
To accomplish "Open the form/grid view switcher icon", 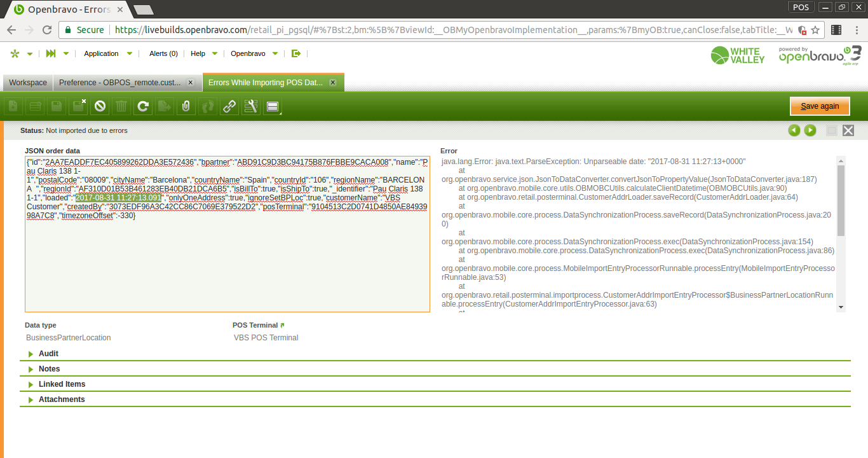I will 273,106.
